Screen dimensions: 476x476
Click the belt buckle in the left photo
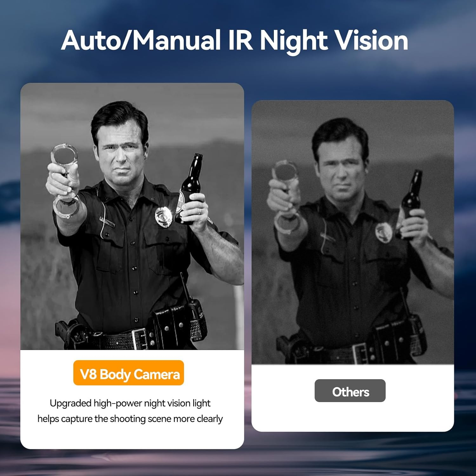point(140,339)
